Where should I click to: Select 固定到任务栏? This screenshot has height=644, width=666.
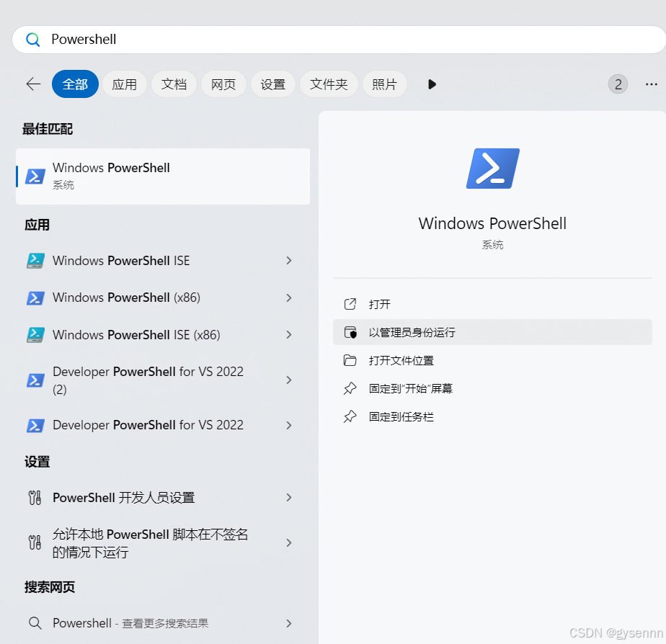492,417
